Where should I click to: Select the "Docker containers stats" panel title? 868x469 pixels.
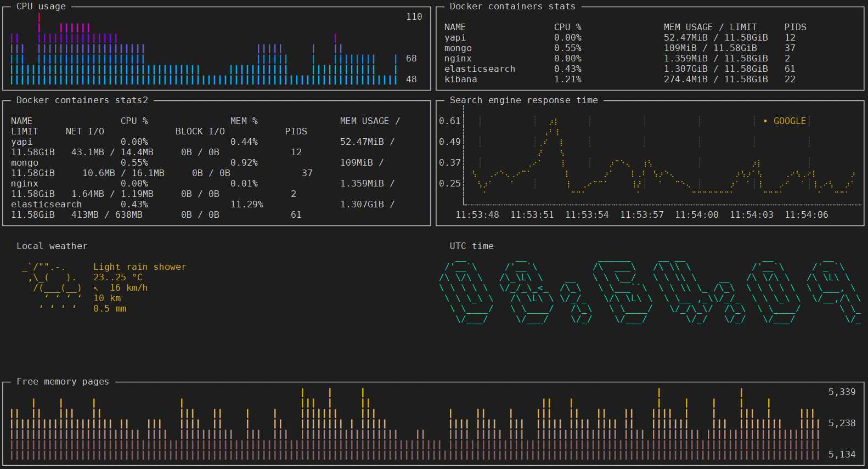tap(513, 6)
